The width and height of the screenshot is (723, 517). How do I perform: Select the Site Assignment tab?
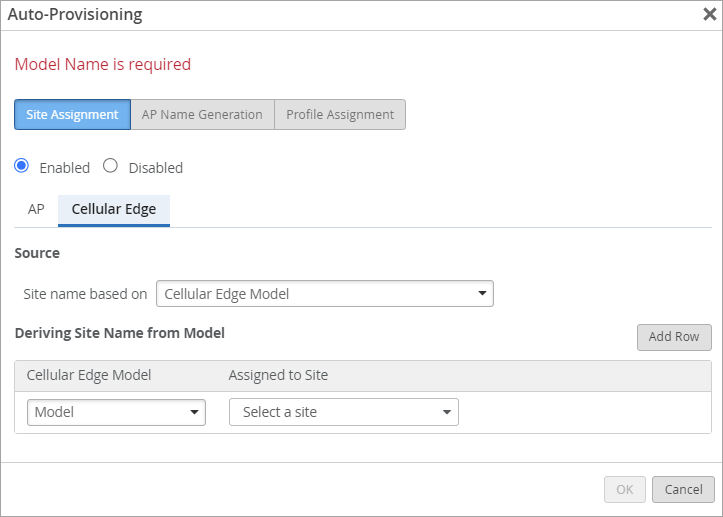pos(72,114)
